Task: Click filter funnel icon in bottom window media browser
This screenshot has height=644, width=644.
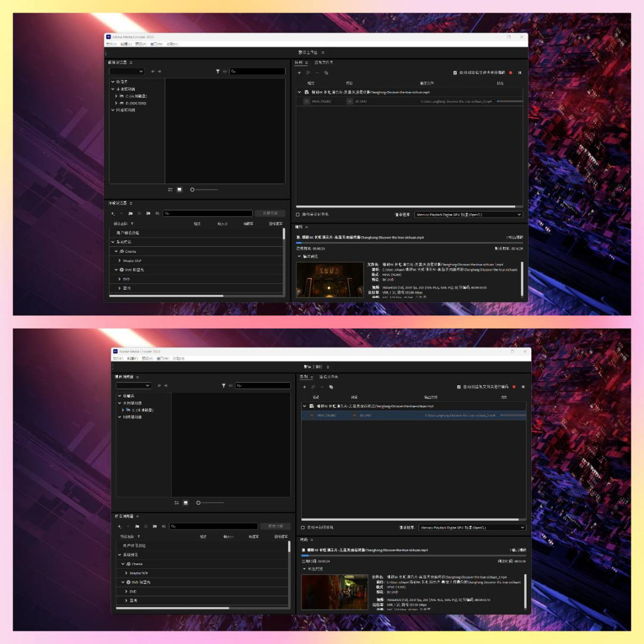Action: point(224,386)
